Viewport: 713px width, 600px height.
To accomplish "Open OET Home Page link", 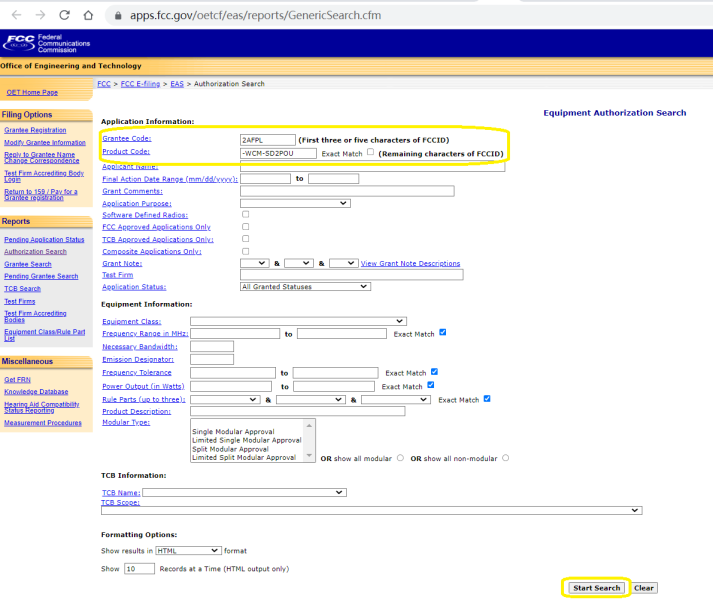I will 32,92.
